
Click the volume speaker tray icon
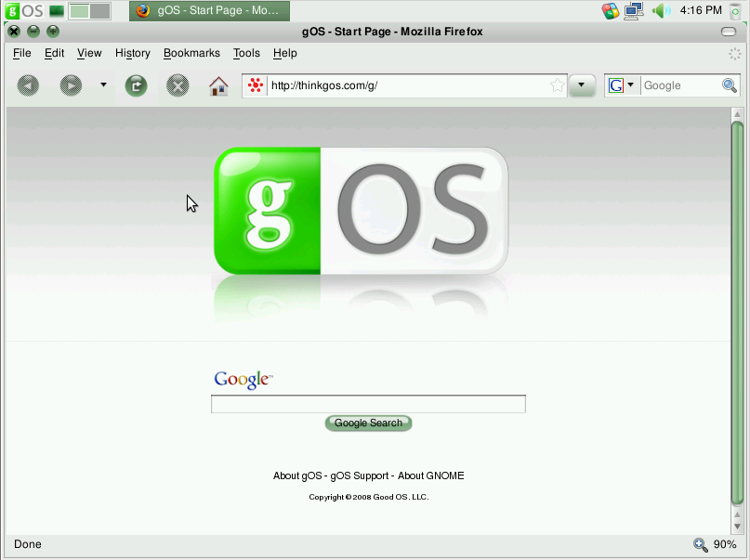point(661,10)
